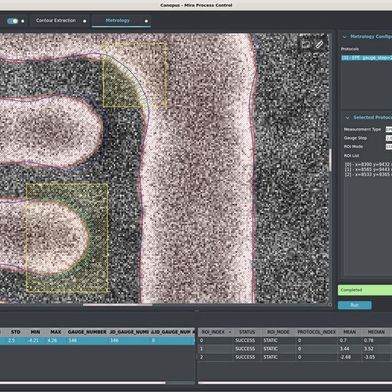Click the undo arrow icon over image
This screenshot has height=392, width=392.
pos(306,44)
